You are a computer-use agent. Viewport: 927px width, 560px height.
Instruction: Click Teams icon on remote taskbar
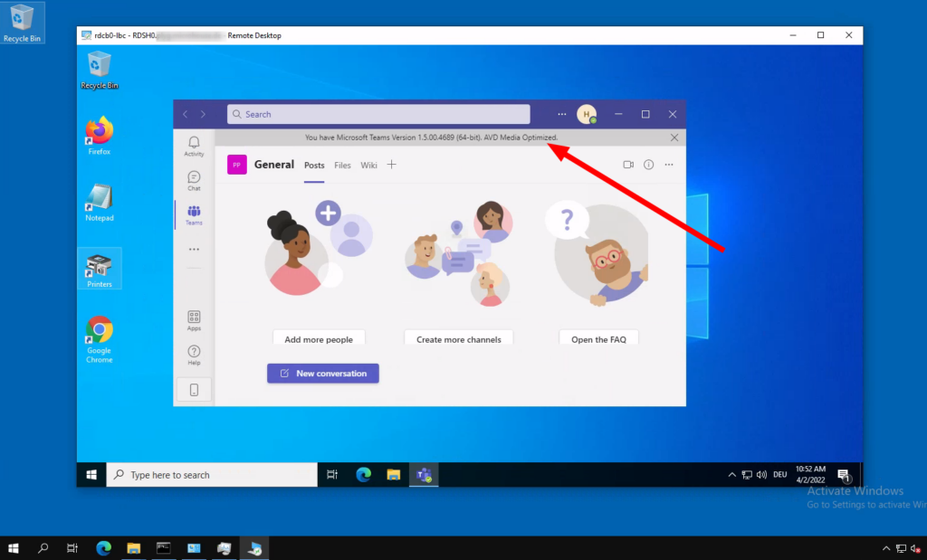[x=424, y=475]
